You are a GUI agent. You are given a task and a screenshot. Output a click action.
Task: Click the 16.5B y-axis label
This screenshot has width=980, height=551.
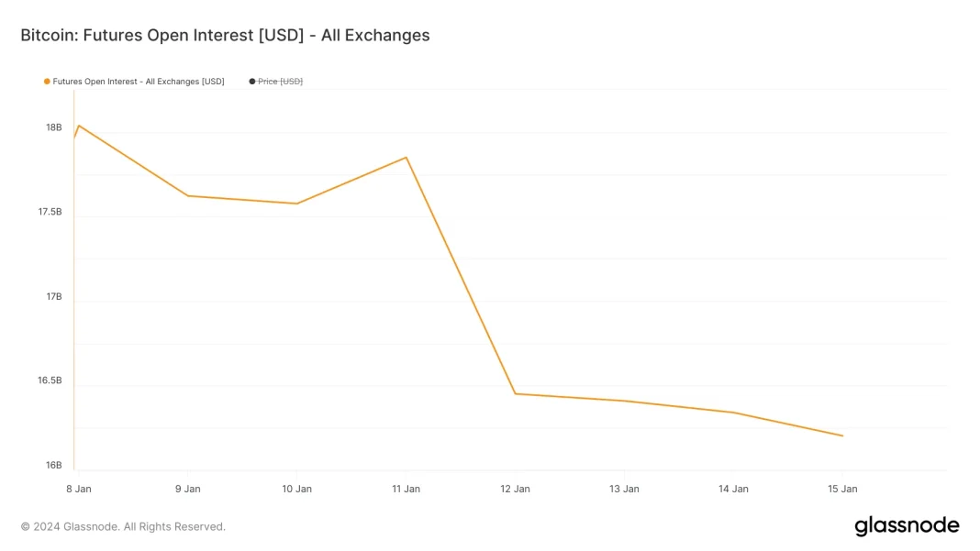click(x=50, y=380)
